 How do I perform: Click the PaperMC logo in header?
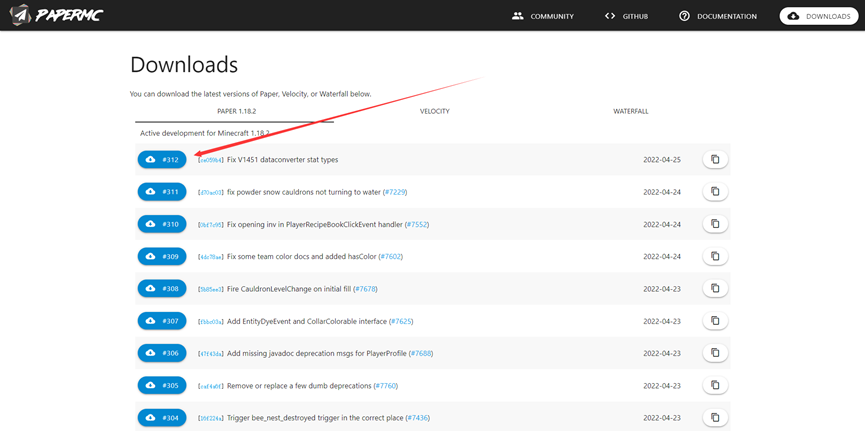coord(56,15)
